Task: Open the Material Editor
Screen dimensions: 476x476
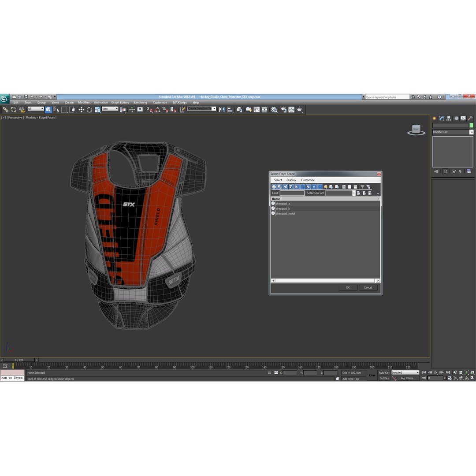Action: pos(274,110)
